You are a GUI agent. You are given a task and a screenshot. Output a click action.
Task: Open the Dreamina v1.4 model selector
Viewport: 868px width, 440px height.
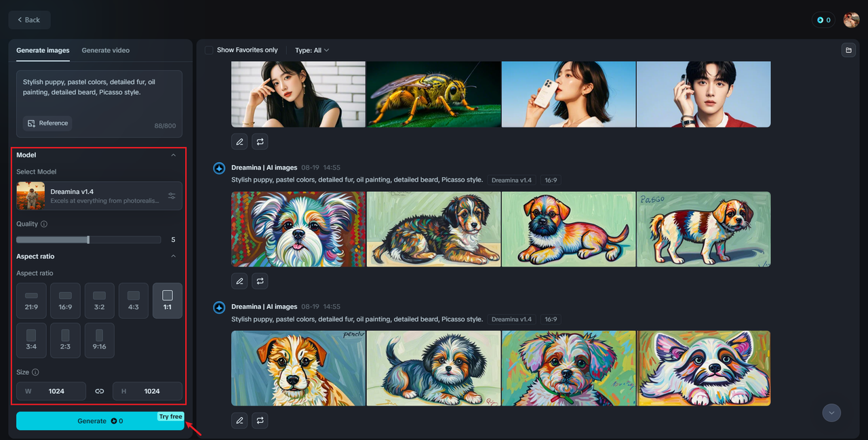99,196
